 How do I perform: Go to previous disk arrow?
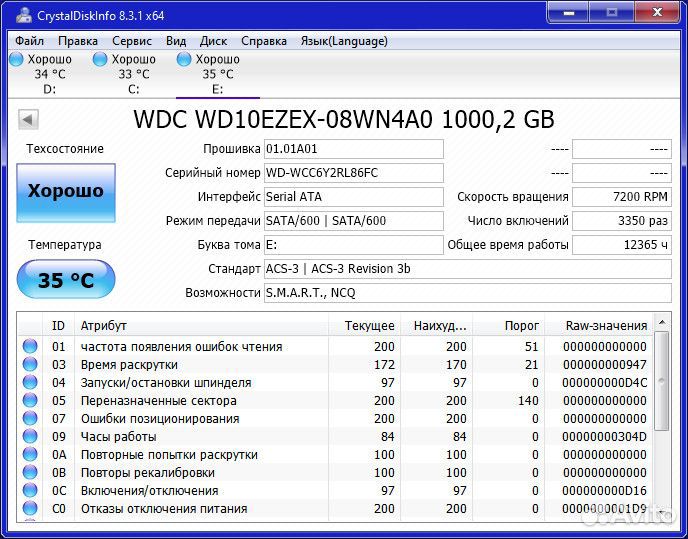pyautogui.click(x=29, y=119)
